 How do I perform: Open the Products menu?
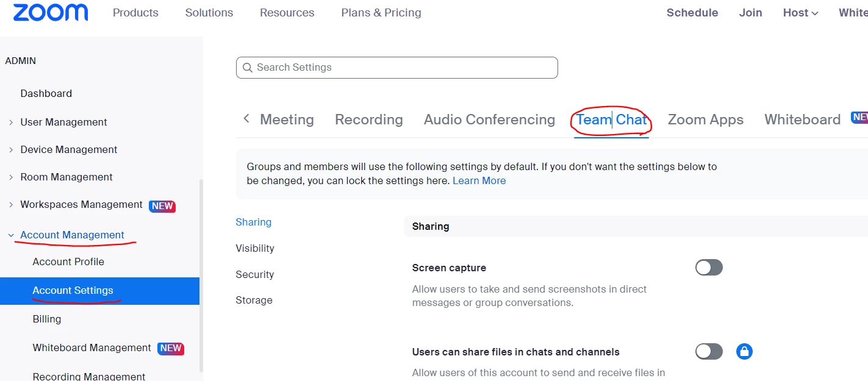[135, 13]
